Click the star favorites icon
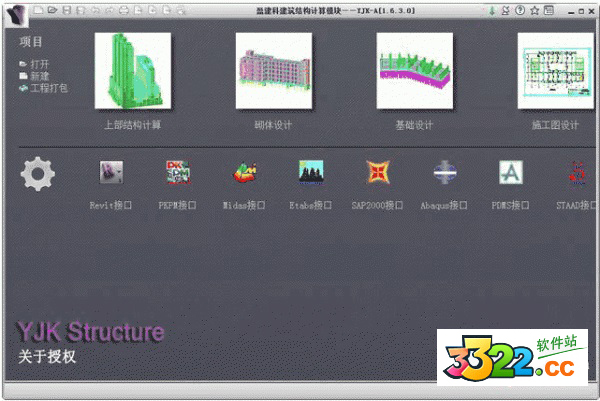Screen dimensions: 600x401 (x=534, y=10)
